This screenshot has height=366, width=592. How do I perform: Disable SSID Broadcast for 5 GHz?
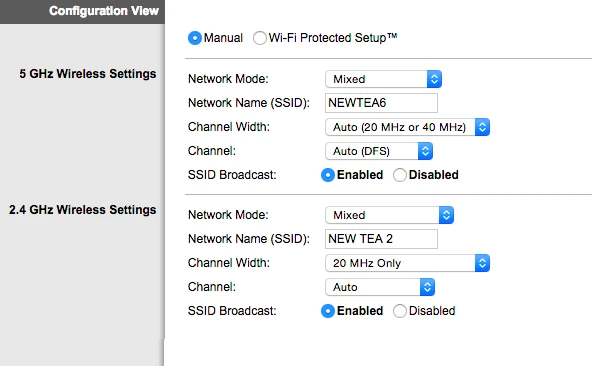click(x=400, y=175)
